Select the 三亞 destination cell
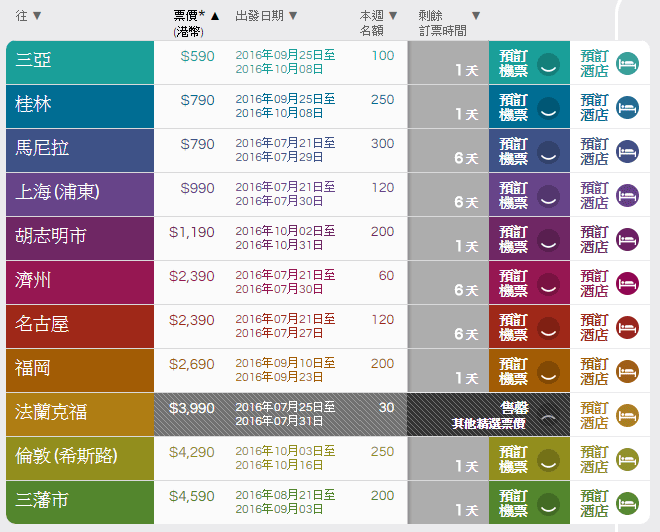 point(80,62)
